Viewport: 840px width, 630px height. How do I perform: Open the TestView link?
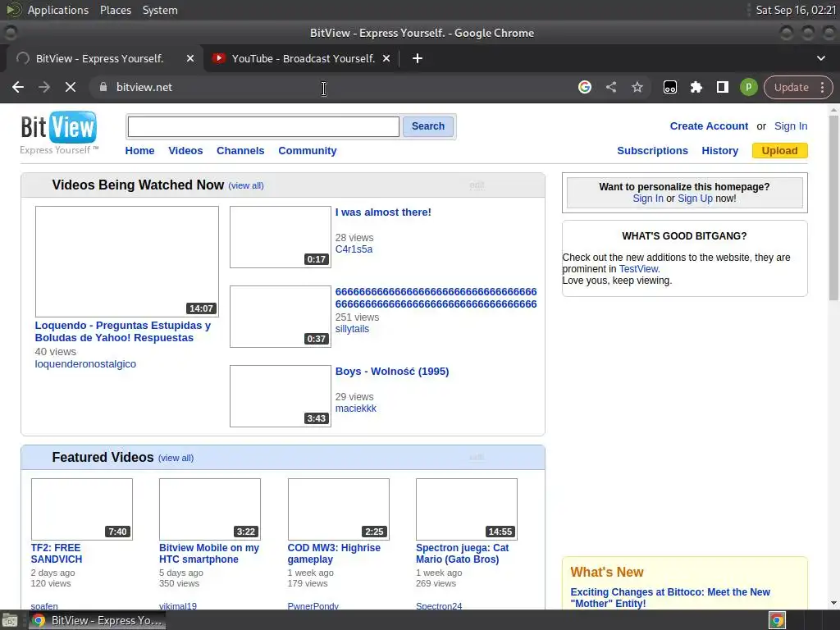coord(638,269)
